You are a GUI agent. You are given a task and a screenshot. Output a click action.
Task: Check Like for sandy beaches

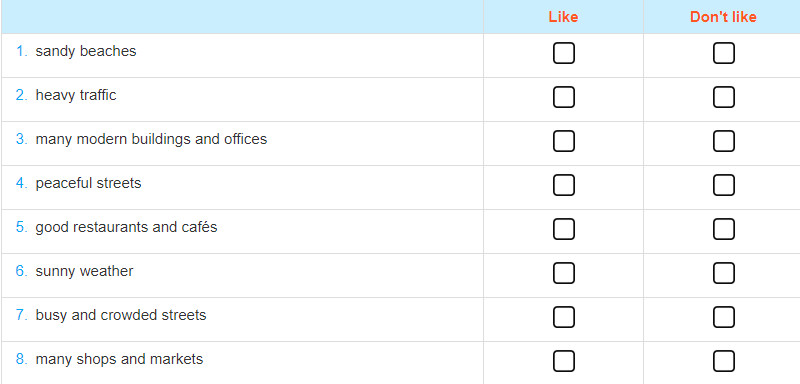[563, 53]
